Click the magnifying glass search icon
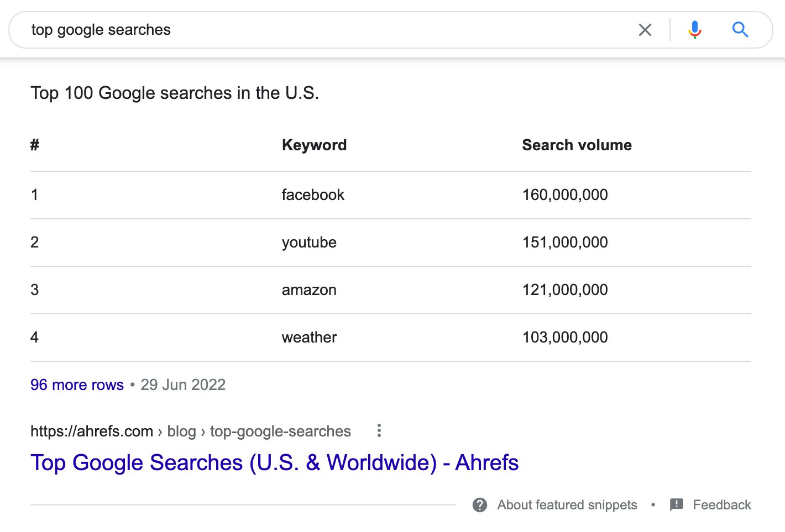This screenshot has height=532, width=785. pyautogui.click(x=740, y=30)
